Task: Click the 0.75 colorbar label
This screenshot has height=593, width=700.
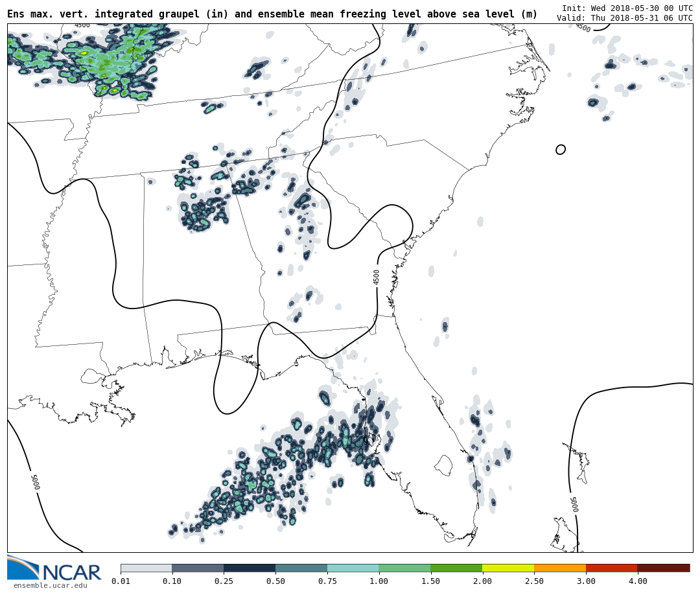Action: 327,581
